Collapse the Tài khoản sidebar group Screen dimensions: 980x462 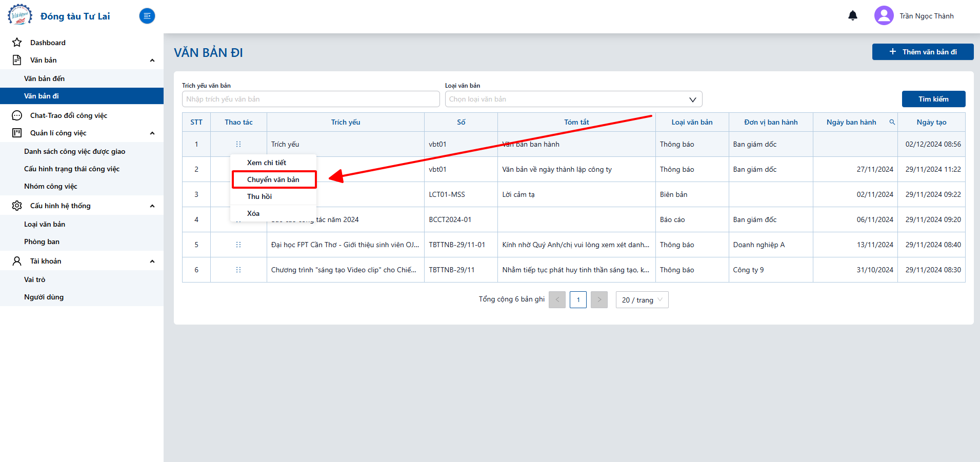tap(152, 261)
